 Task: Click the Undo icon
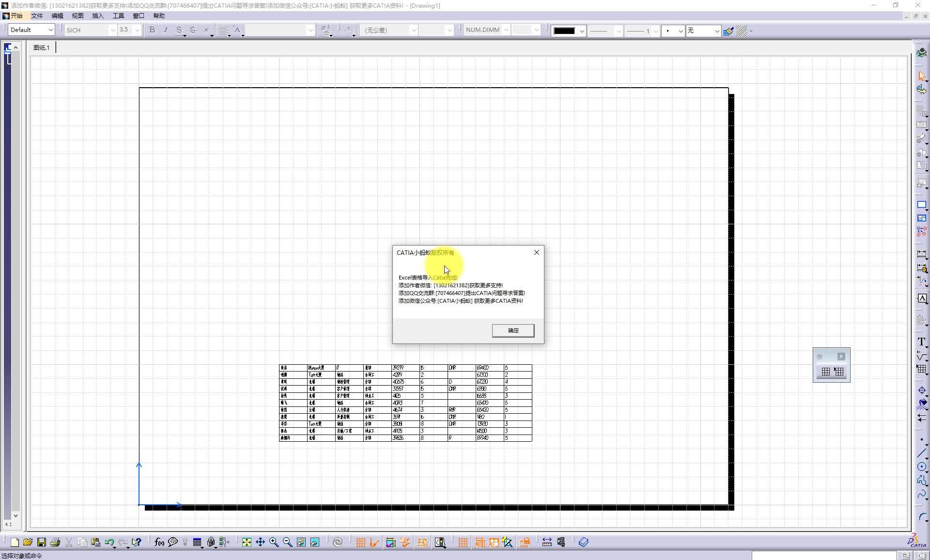click(x=109, y=542)
